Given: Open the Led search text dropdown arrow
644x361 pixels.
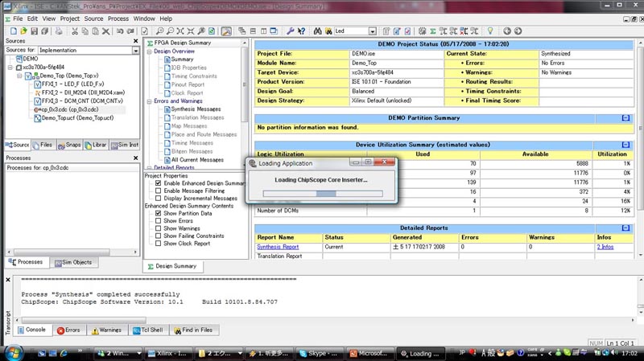Looking at the screenshot, I should pyautogui.click(x=372, y=31).
